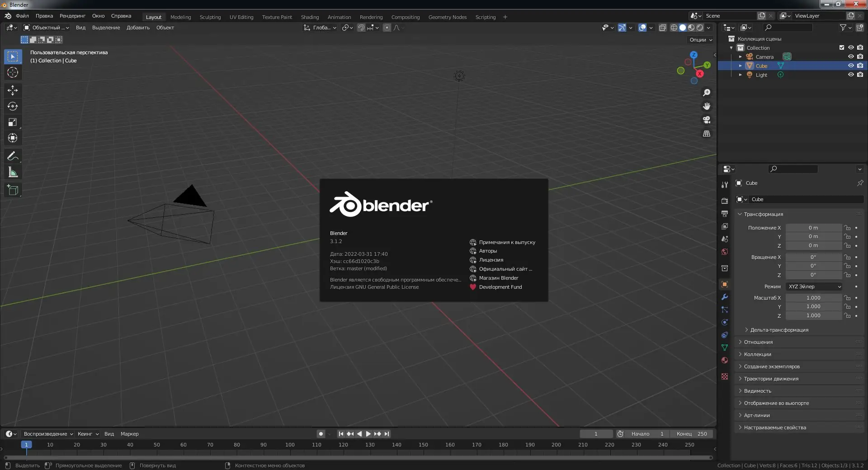Open the Physics properties tab icon
Viewport: 868px width, 470px height.
(x=725, y=322)
